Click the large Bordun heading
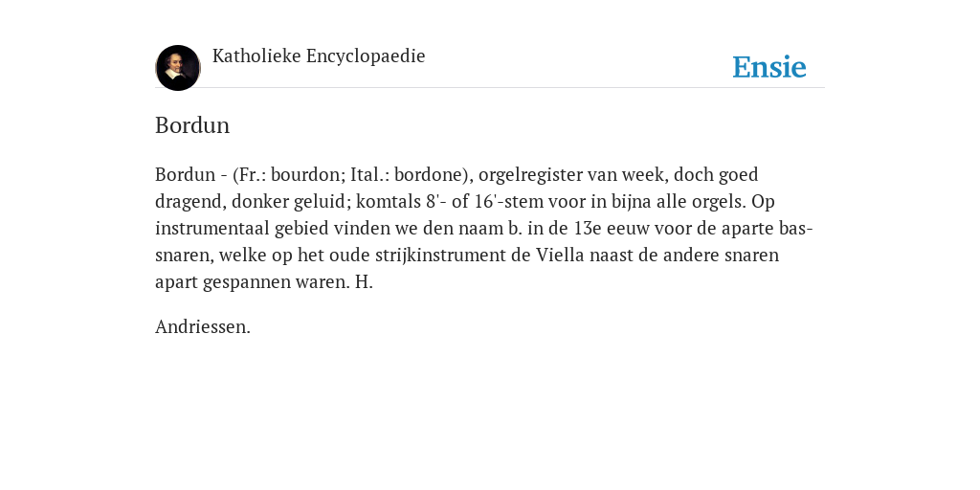980x490 pixels. click(x=192, y=125)
